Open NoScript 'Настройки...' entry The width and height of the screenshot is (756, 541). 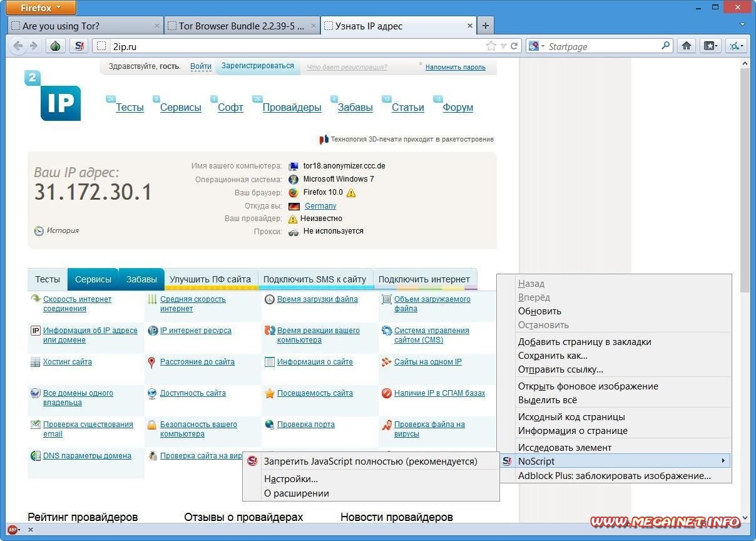291,479
